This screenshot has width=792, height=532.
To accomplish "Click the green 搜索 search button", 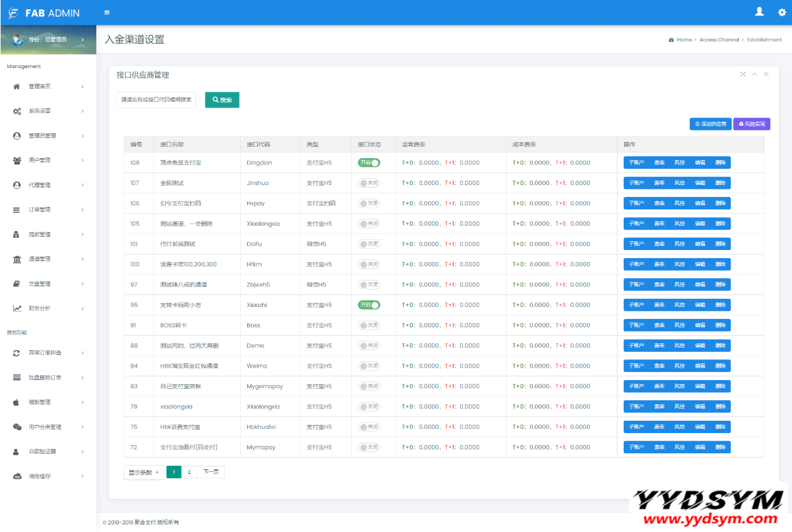I will [222, 100].
